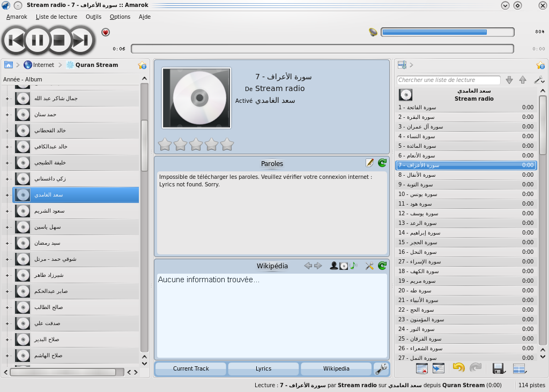
Task: Rate the track five stars
Action: tap(227, 144)
